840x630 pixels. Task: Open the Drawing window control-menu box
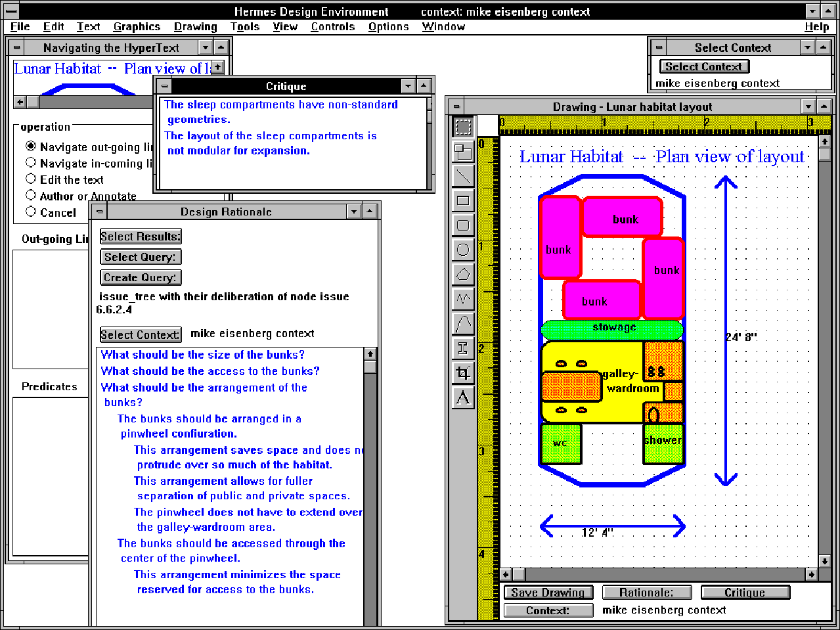tap(456, 106)
